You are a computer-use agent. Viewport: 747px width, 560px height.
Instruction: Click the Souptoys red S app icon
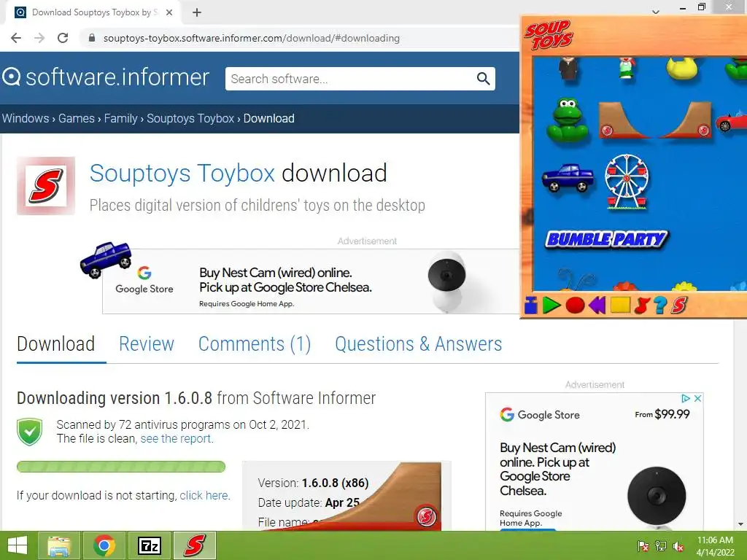point(46,186)
